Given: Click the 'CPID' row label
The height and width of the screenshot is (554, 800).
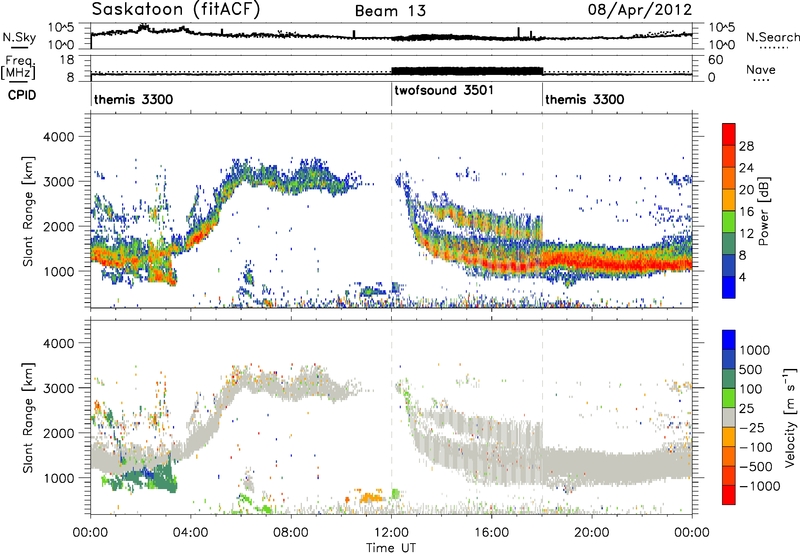Looking at the screenshot, I should [x=22, y=95].
